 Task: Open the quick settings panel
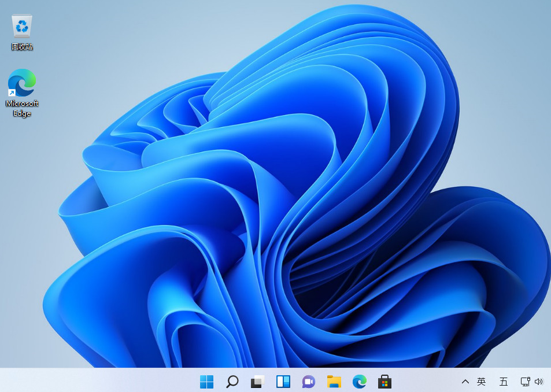pos(532,382)
